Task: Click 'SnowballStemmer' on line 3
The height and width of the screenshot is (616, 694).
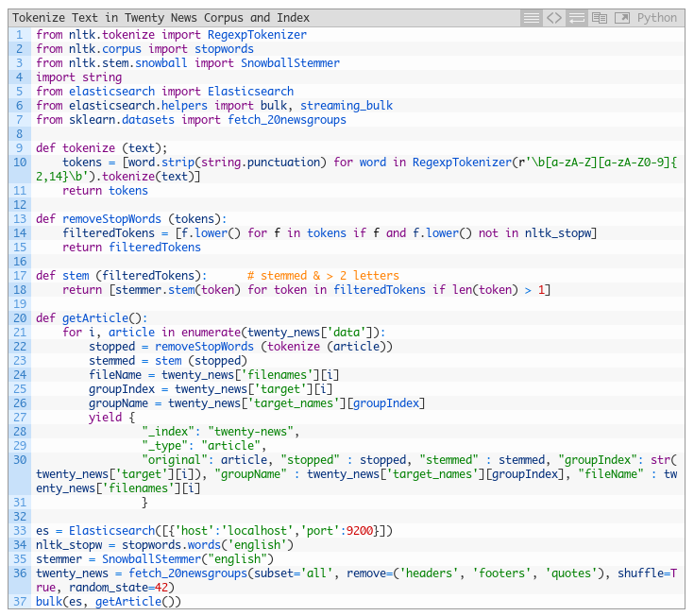Action: pyautogui.click(x=290, y=63)
